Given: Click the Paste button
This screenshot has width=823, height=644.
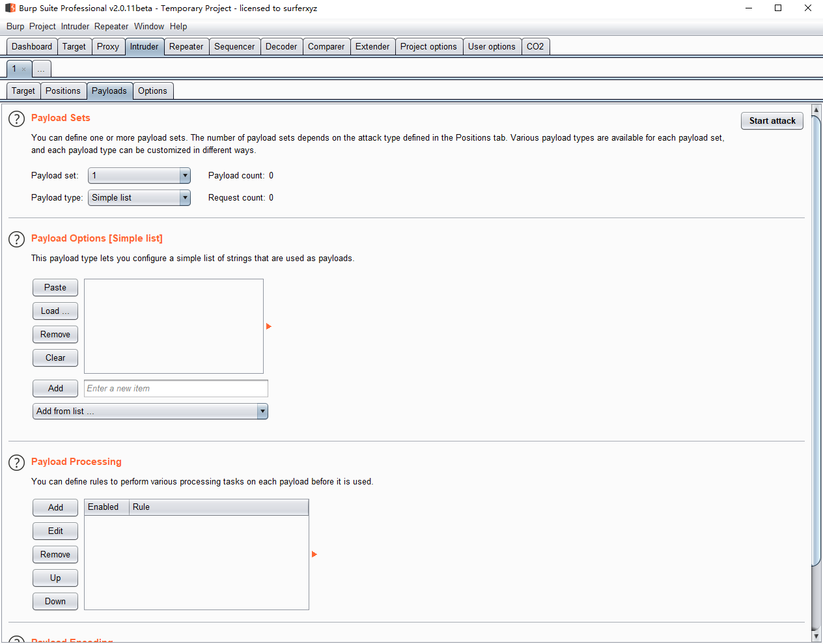Looking at the screenshot, I should pyautogui.click(x=55, y=288).
